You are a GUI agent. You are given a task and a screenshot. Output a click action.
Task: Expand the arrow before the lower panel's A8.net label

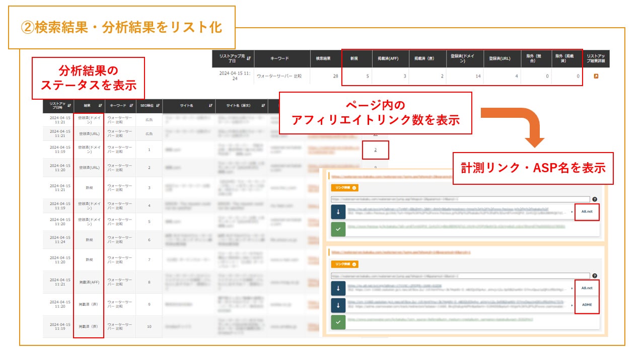[x=572, y=288]
